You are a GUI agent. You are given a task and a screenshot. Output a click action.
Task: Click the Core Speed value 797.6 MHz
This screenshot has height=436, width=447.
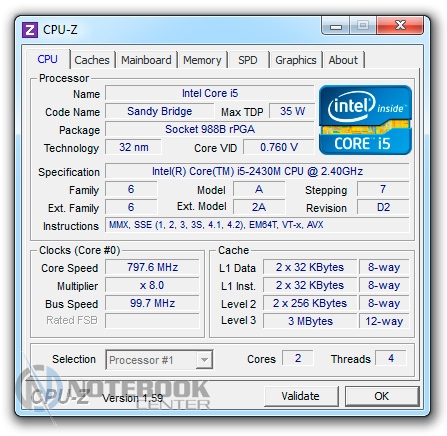[152, 267]
